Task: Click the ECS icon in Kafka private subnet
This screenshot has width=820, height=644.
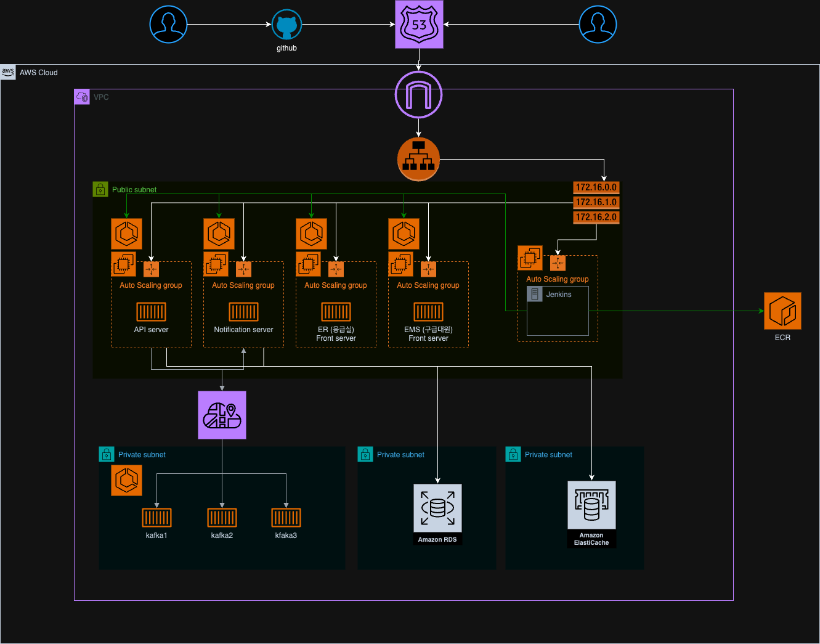Action: tap(126, 480)
